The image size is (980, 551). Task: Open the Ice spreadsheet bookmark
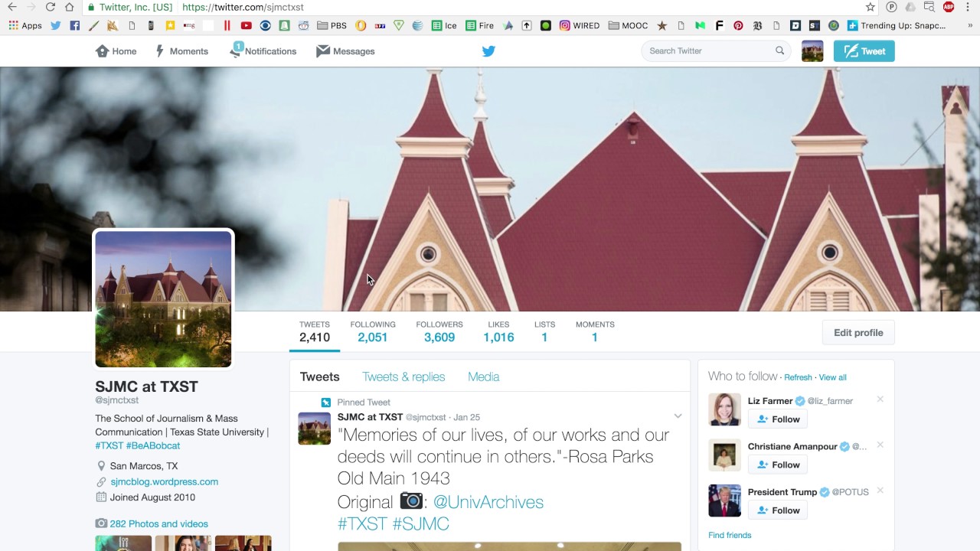click(x=444, y=25)
